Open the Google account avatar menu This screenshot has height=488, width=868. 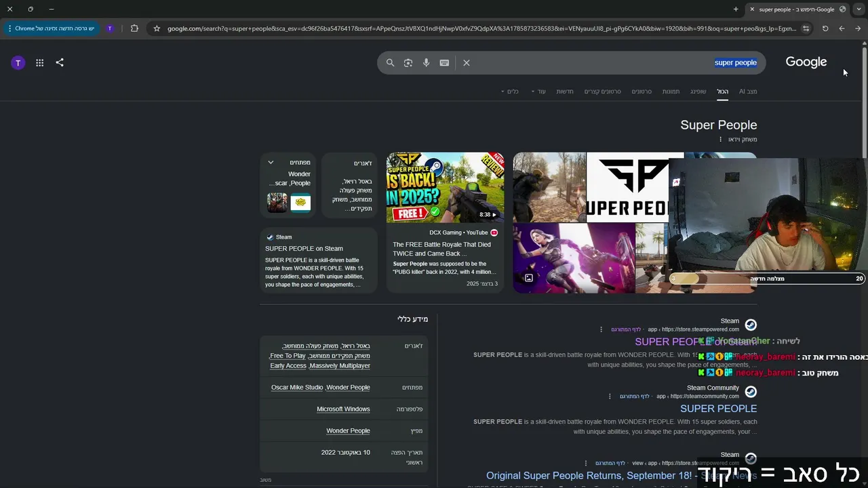[18, 62]
